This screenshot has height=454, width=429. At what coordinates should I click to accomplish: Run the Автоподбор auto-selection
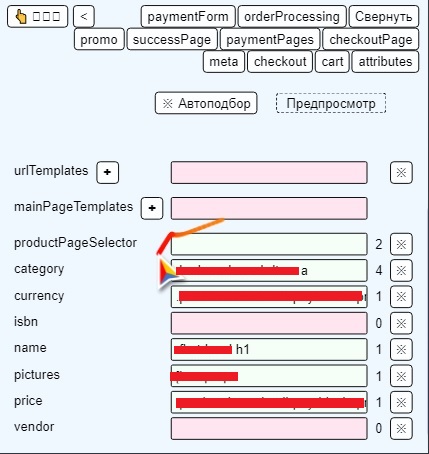206,103
